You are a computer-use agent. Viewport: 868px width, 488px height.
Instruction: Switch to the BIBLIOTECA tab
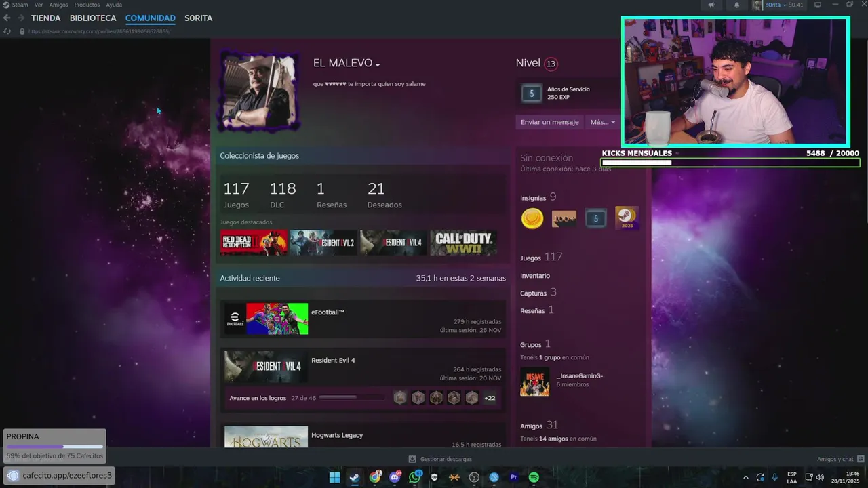tap(93, 18)
